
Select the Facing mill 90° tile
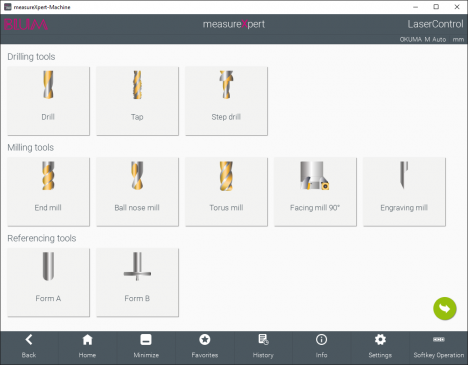pos(315,192)
